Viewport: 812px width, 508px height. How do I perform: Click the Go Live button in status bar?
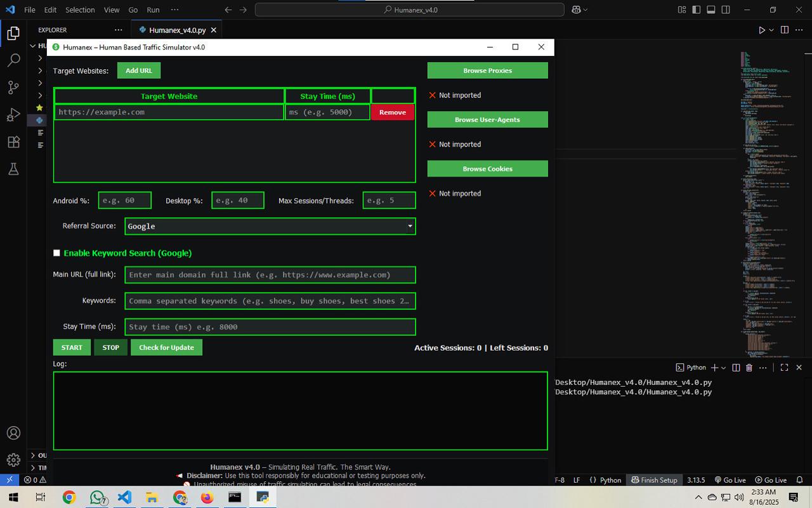point(730,480)
